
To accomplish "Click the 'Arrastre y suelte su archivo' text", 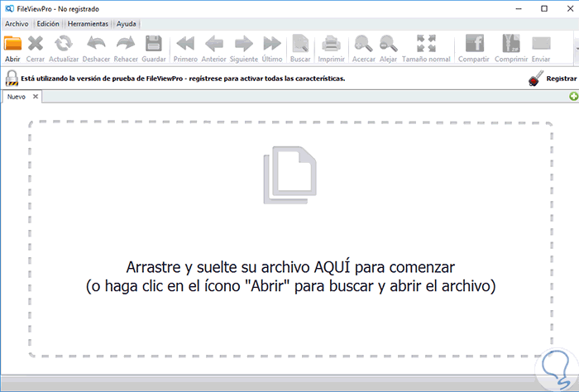I will click(x=290, y=267).
